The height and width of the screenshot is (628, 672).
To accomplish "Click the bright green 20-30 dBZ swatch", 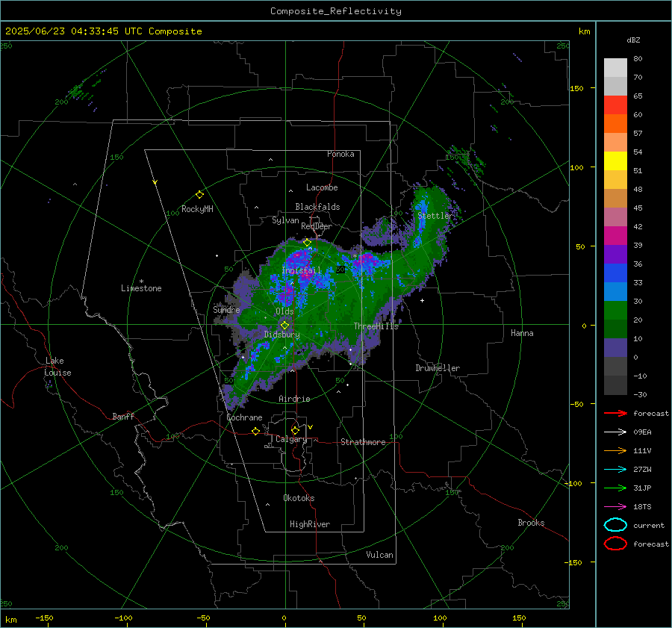I will [615, 311].
